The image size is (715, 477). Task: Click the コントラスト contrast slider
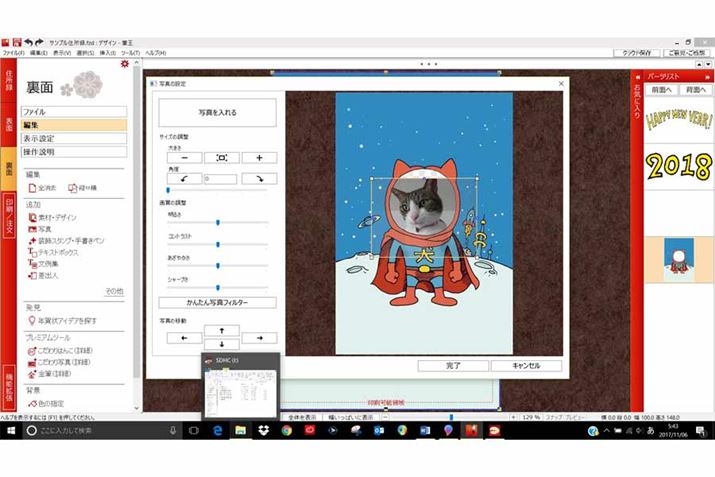coord(218,244)
